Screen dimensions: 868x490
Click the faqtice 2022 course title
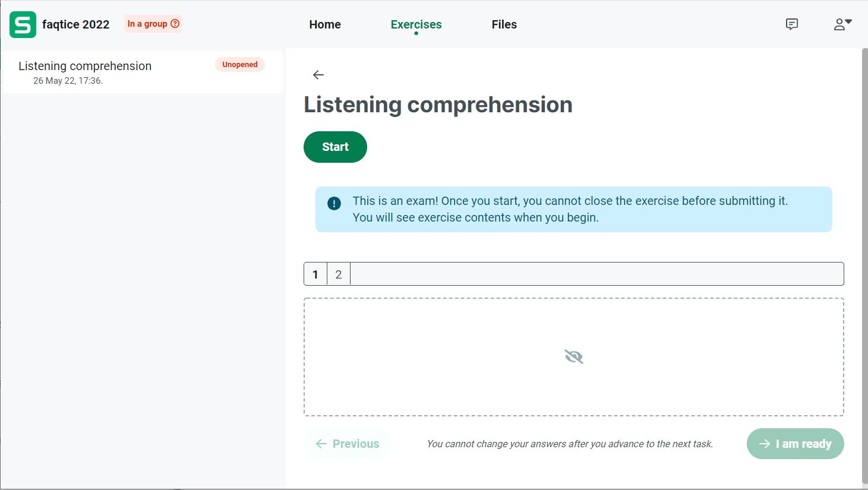coord(76,24)
